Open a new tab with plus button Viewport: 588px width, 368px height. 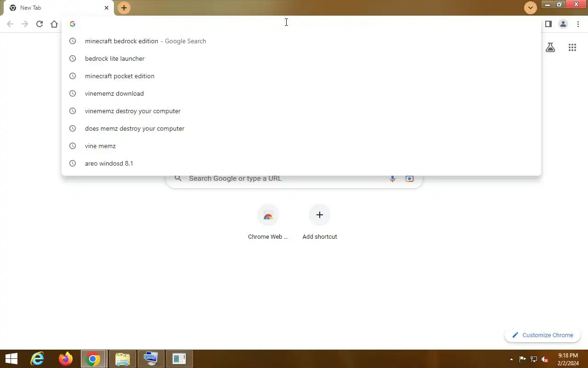coord(124,8)
